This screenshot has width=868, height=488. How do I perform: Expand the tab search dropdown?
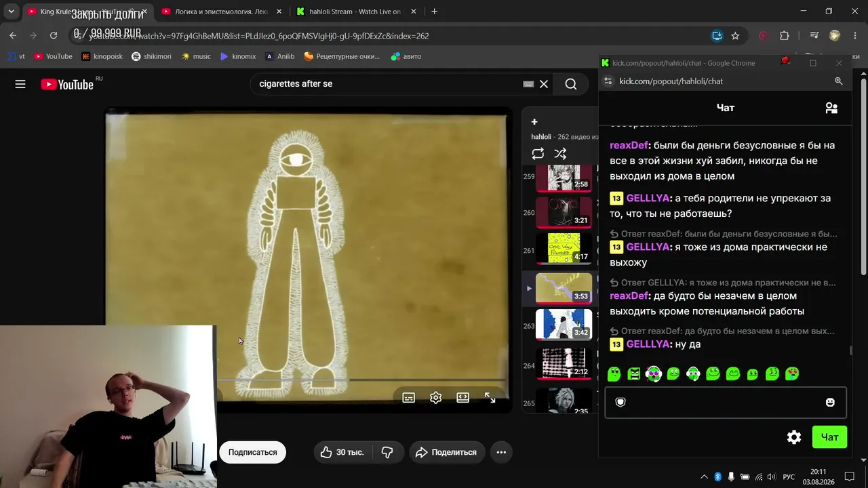(11, 12)
